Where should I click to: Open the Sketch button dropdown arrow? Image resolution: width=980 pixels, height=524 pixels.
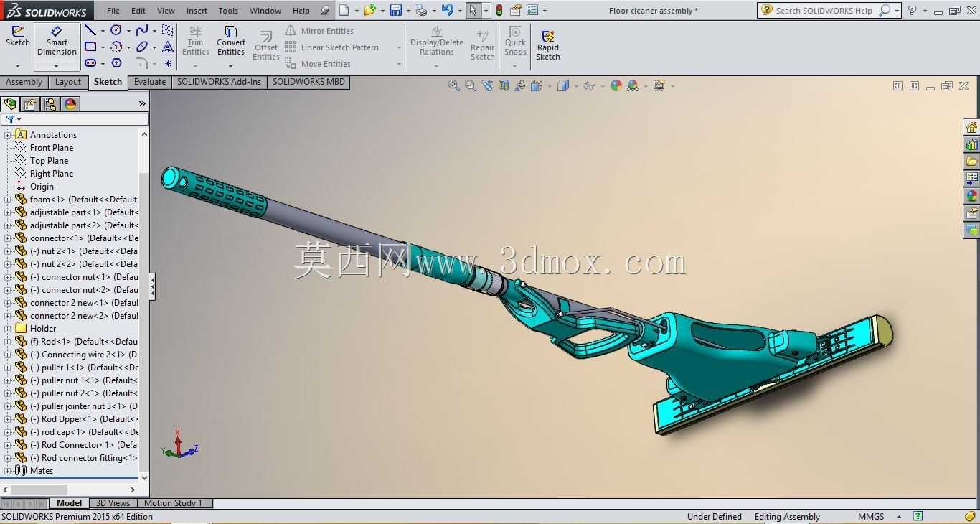click(18, 66)
